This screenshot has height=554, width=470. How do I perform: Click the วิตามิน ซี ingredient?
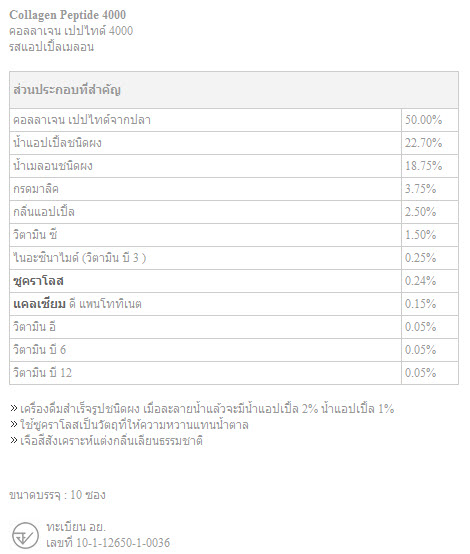point(35,235)
